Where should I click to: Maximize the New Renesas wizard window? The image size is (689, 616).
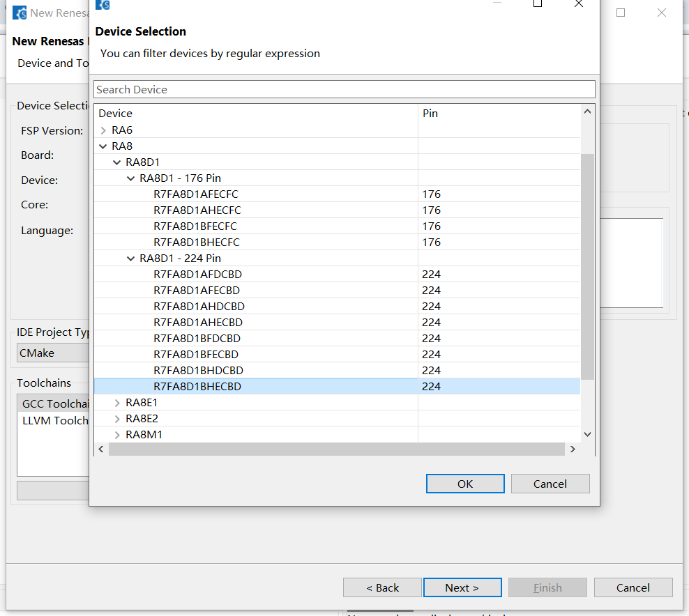[621, 13]
